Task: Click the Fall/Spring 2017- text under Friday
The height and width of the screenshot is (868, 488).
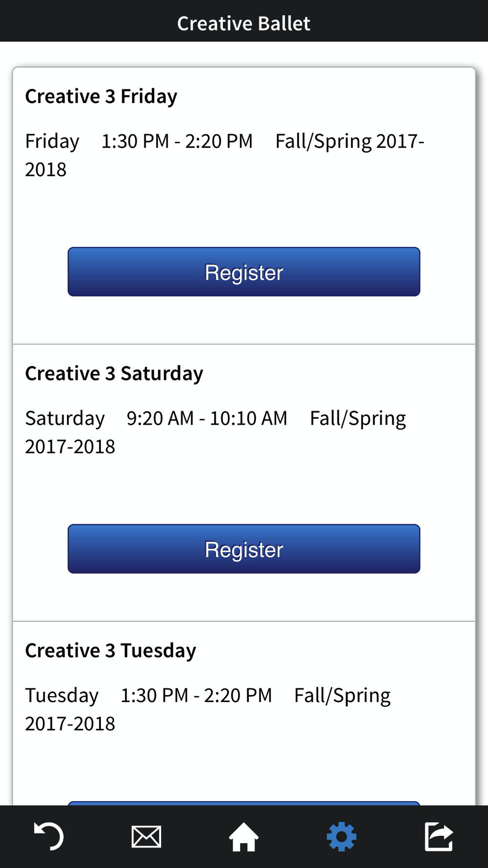Action: coord(350,141)
